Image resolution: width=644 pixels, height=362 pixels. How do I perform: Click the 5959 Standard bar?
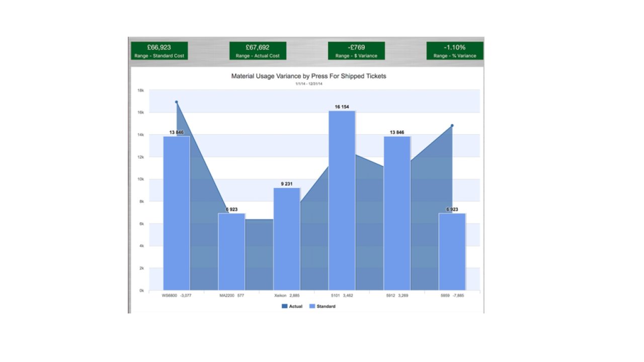(452, 251)
